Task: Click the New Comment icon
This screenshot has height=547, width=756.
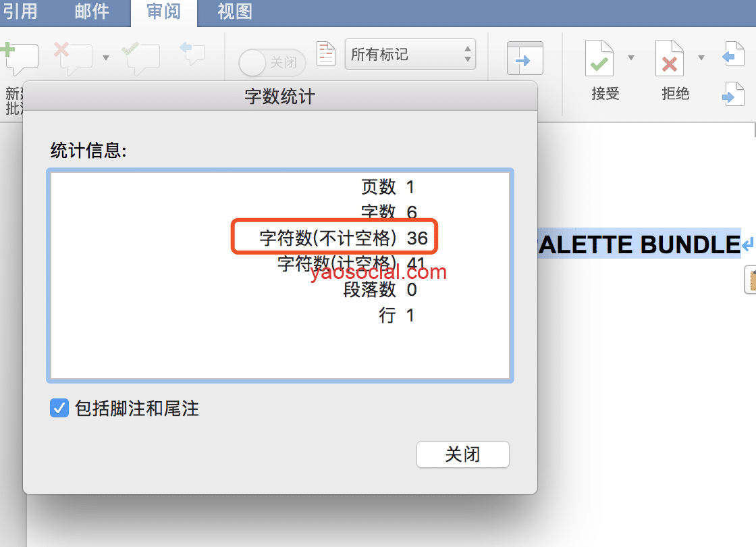Action: coord(20,59)
